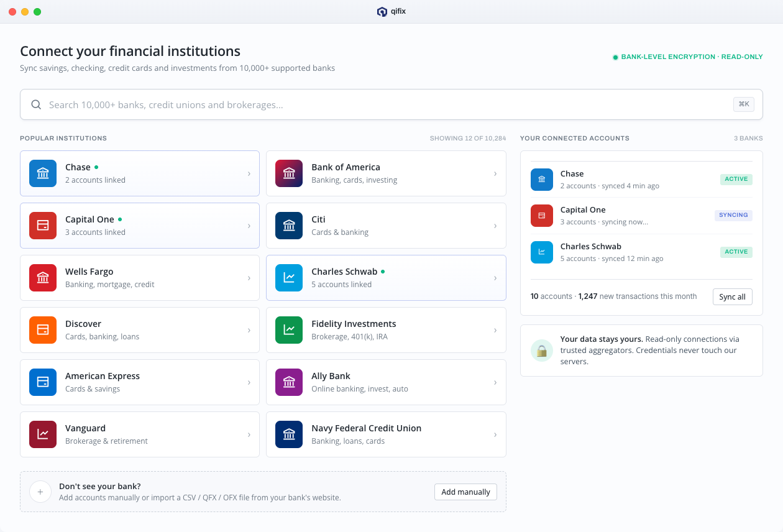Click Don't see your bank heading

(x=100, y=486)
